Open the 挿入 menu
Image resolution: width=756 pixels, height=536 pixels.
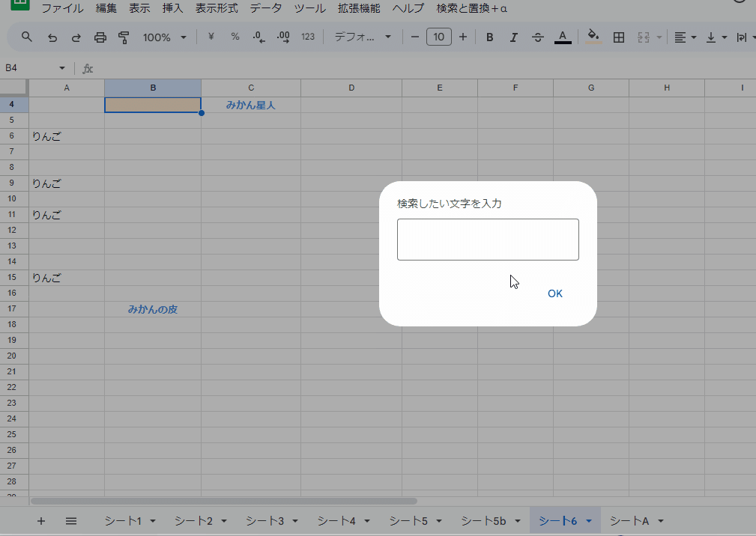(x=172, y=8)
